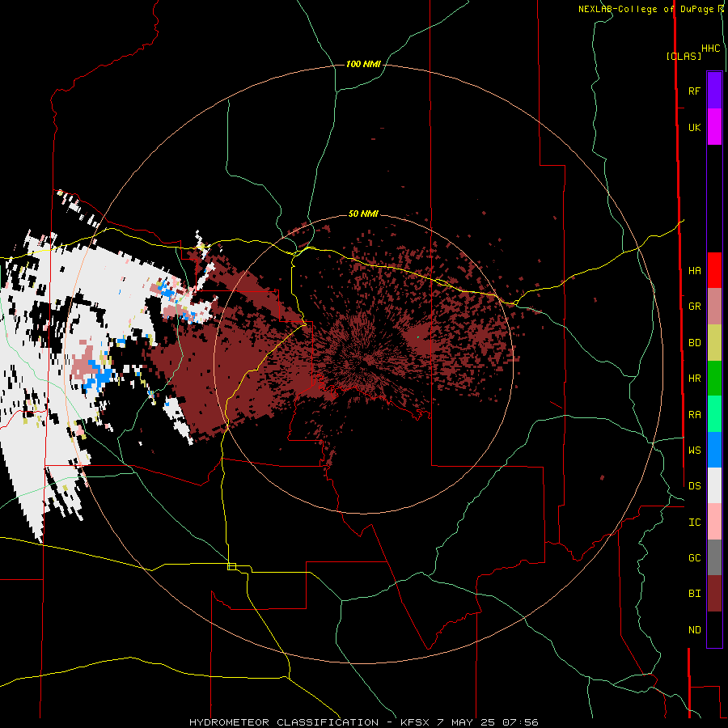Click the magenta UK legend color swatch

click(x=714, y=127)
